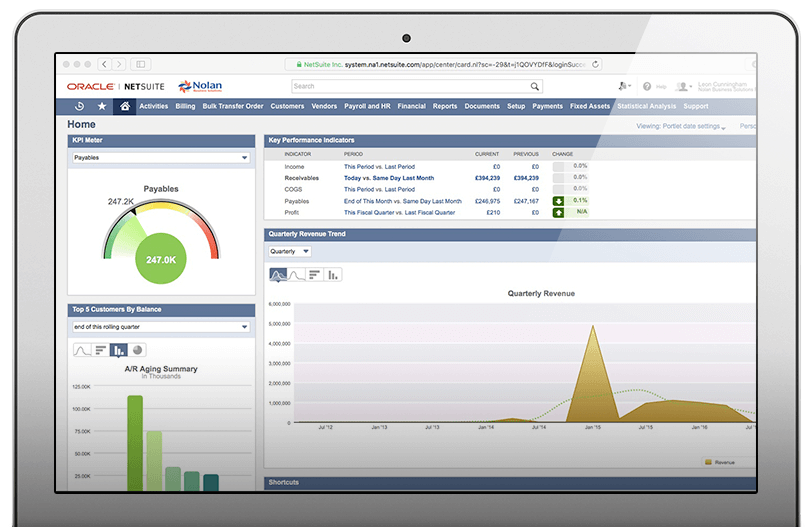Open the Customers menu
Image resolution: width=806 pixels, height=527 pixels.
(287, 106)
